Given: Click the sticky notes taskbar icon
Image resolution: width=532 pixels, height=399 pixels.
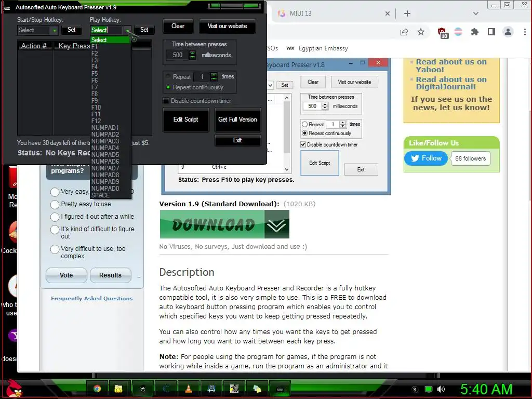Looking at the screenshot, I should (257, 389).
